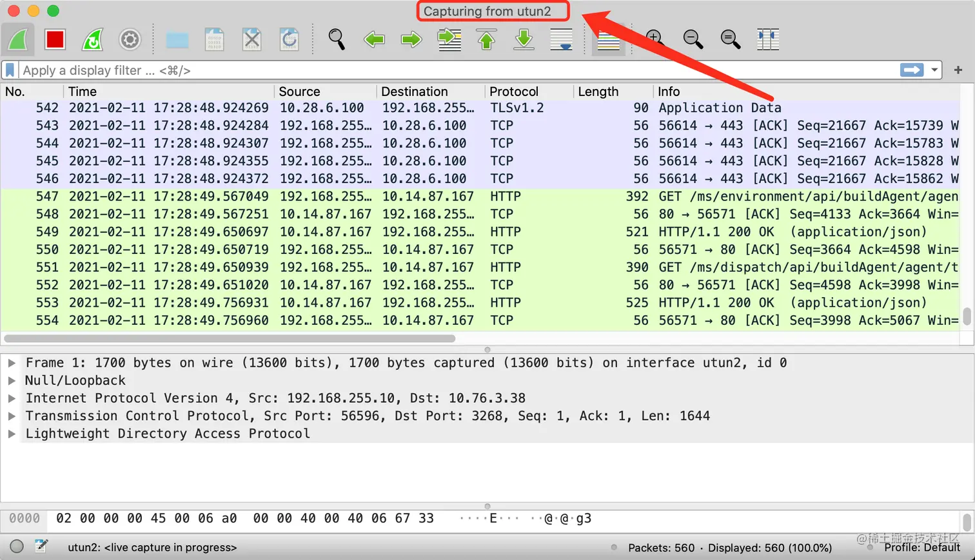Screen dimensions: 975x560
Task: Click the expert information circle in status bar
Action: [x=17, y=546]
